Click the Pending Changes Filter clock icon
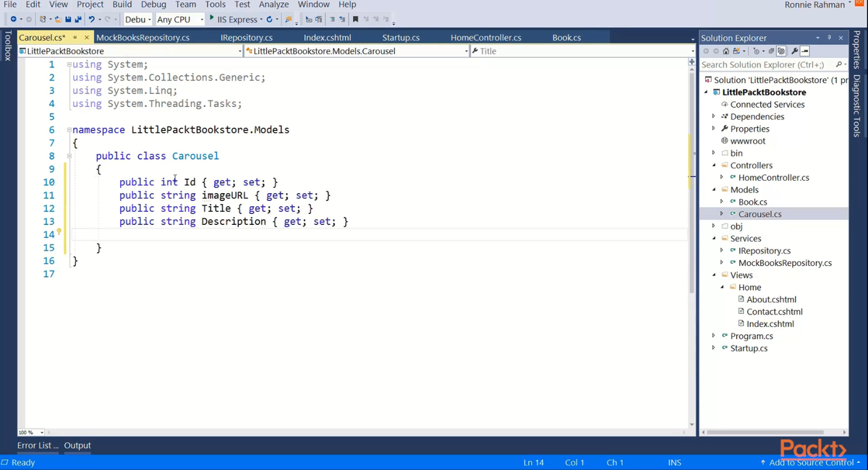 (x=756, y=51)
